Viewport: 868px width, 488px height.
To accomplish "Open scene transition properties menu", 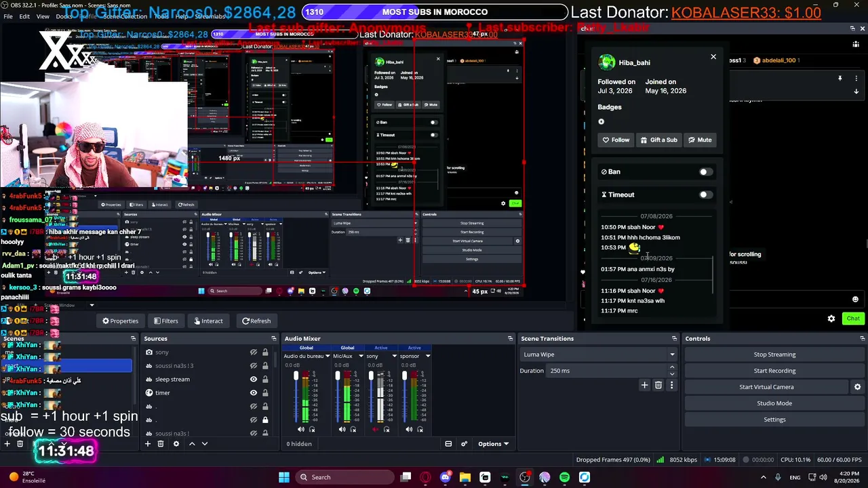I will [x=671, y=385].
